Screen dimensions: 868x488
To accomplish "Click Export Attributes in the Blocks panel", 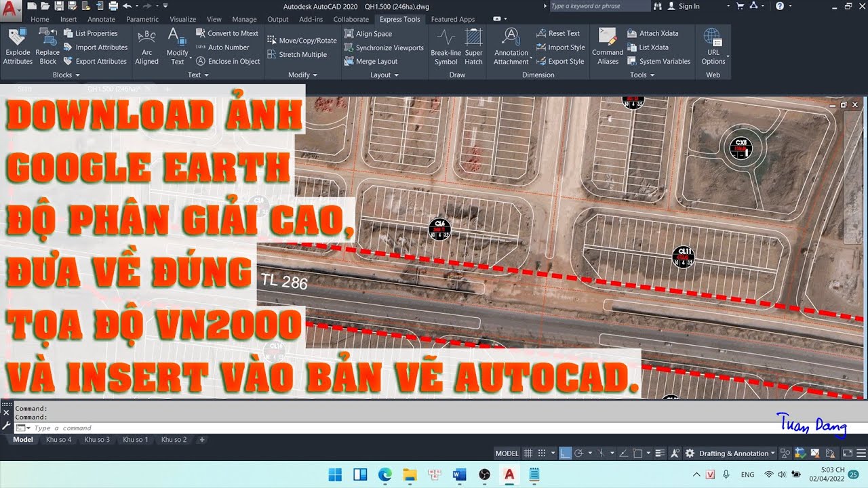I will [x=96, y=61].
